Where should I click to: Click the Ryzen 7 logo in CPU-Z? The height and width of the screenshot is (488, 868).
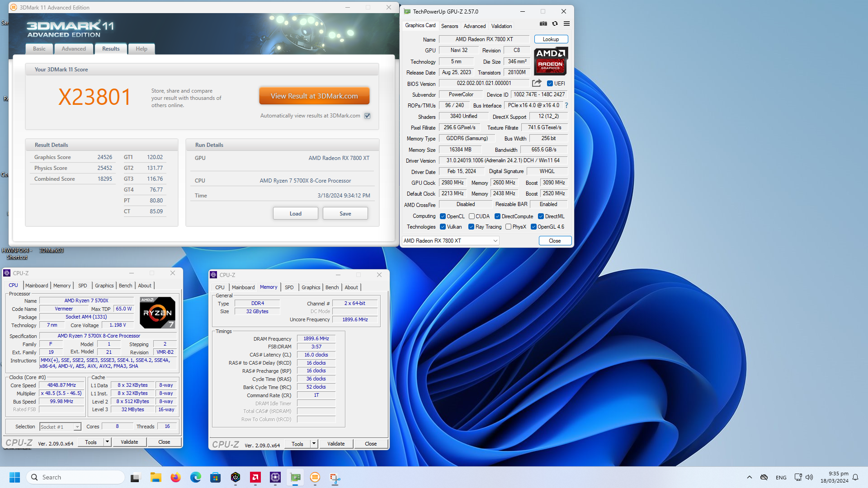(157, 313)
